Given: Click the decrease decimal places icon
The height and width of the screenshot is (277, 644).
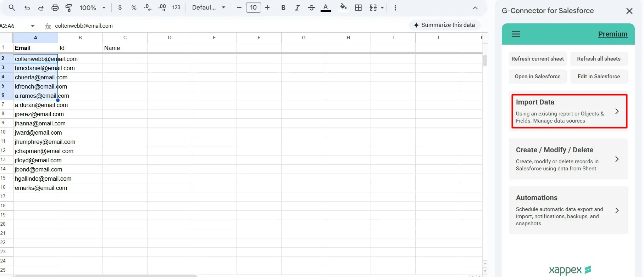Looking at the screenshot, I should coord(148,7).
